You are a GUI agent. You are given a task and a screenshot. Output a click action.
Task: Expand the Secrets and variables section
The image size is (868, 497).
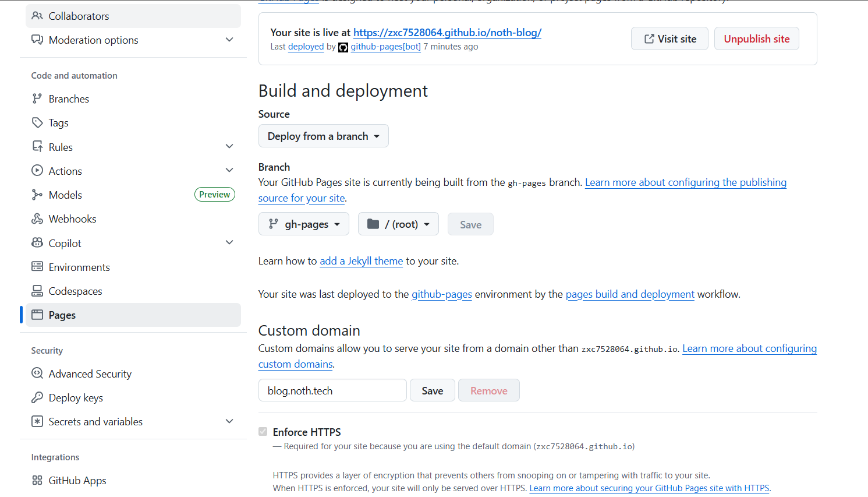[229, 421]
